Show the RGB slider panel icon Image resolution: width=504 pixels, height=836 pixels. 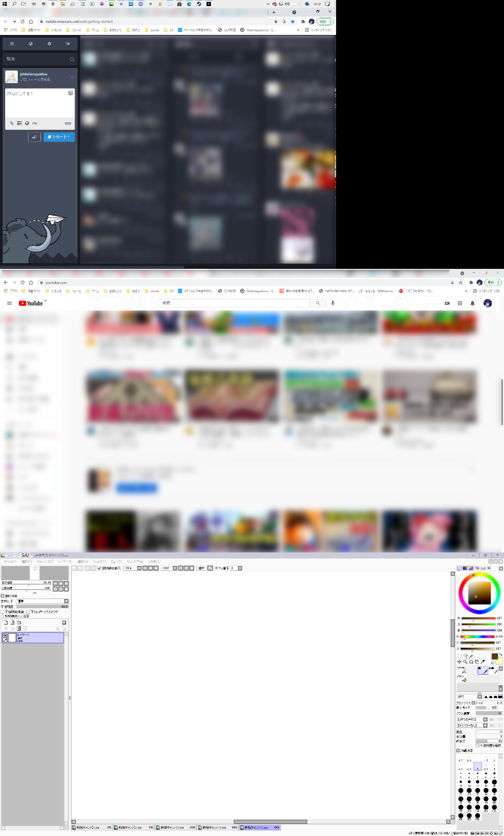(x=465, y=568)
